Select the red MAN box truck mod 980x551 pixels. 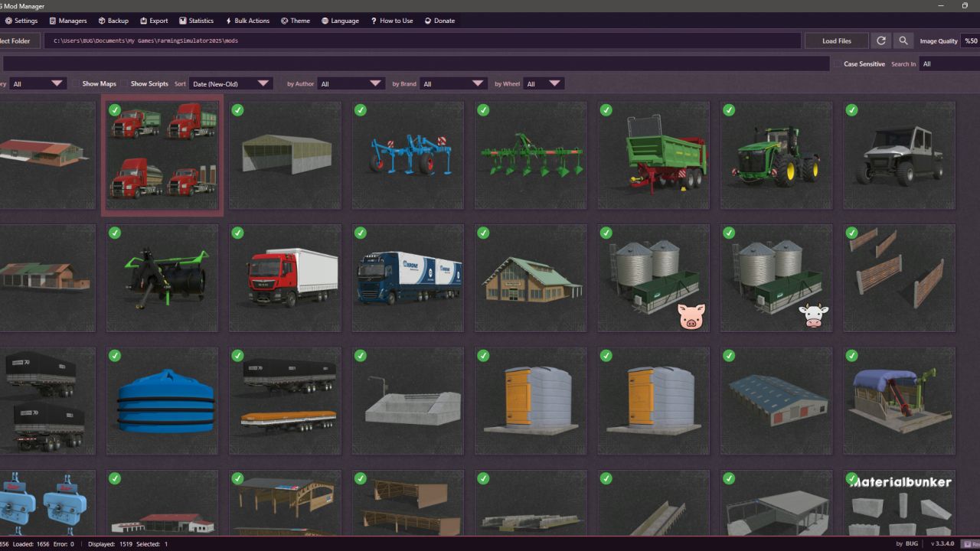tap(285, 278)
